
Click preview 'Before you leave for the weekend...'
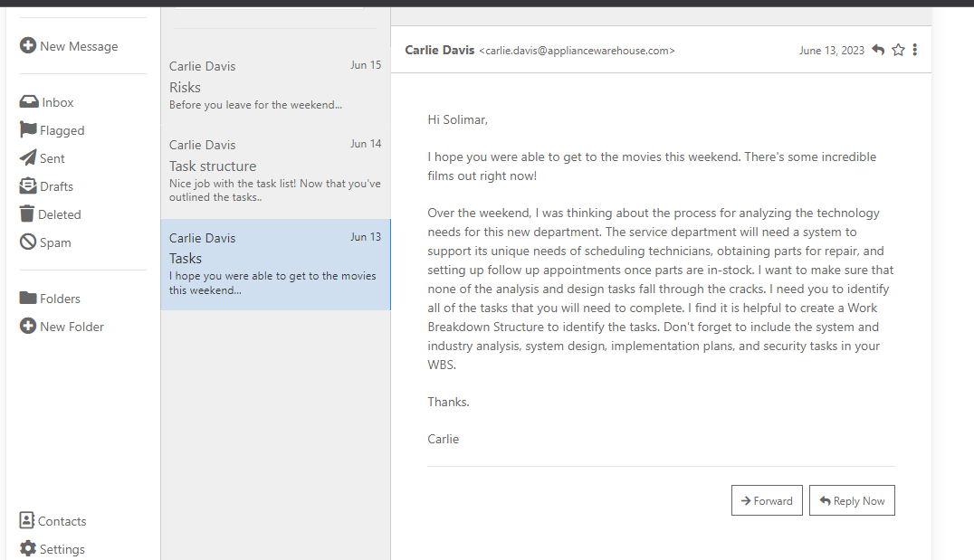click(255, 105)
